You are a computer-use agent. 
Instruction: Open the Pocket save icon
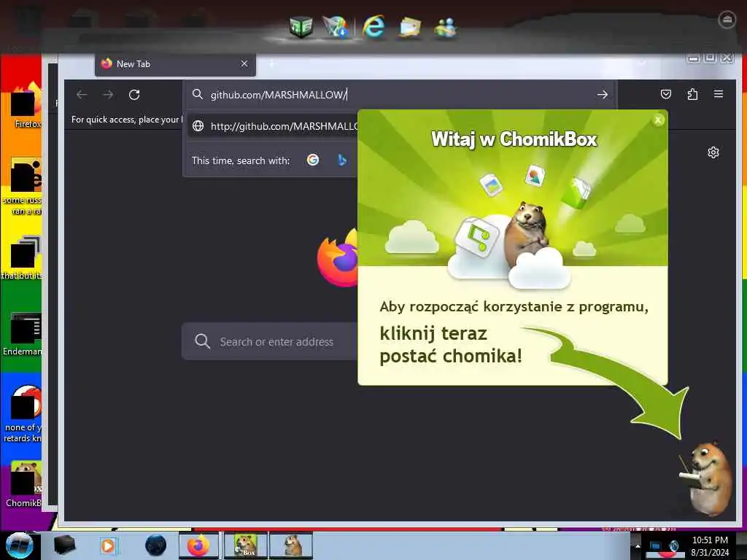(666, 94)
